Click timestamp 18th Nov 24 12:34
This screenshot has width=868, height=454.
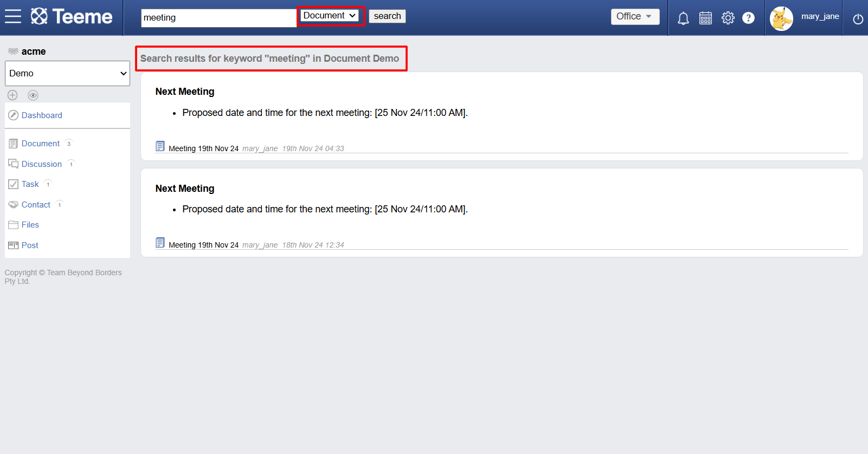(x=313, y=245)
